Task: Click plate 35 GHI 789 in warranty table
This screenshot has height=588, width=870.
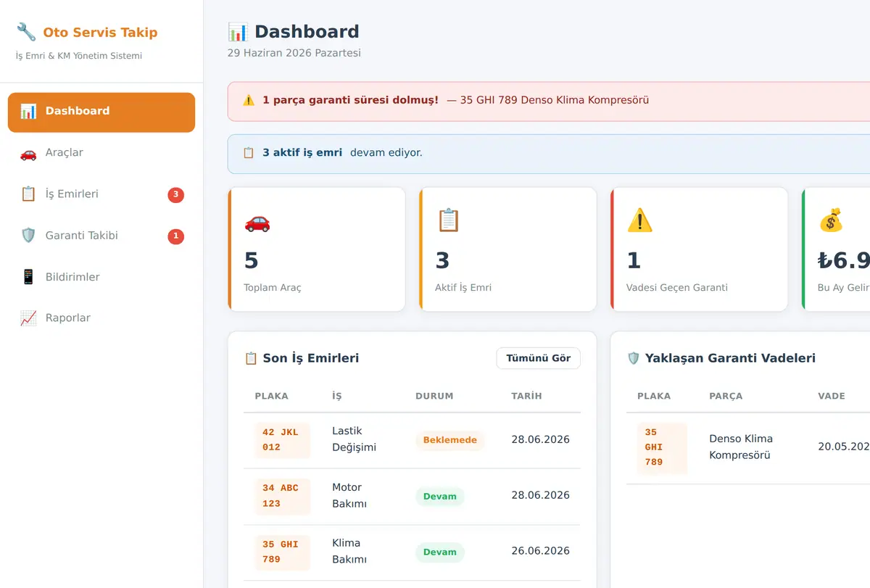Action: coord(662,447)
